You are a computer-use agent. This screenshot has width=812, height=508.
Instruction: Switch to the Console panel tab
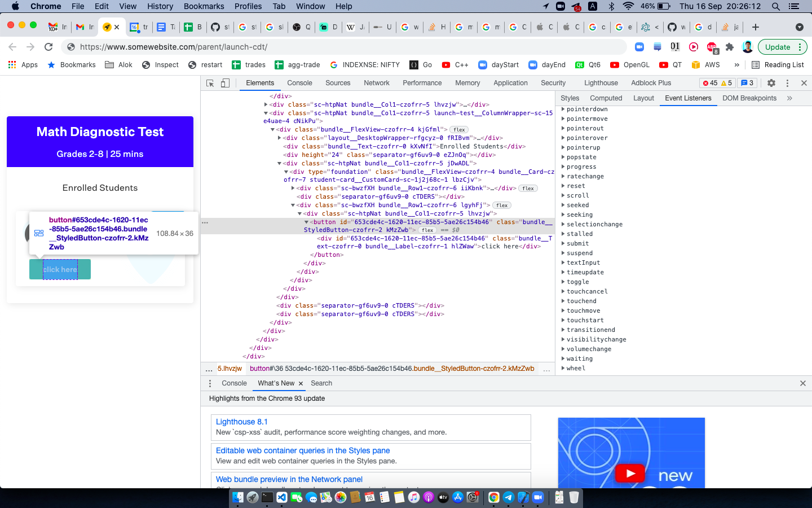pos(299,83)
